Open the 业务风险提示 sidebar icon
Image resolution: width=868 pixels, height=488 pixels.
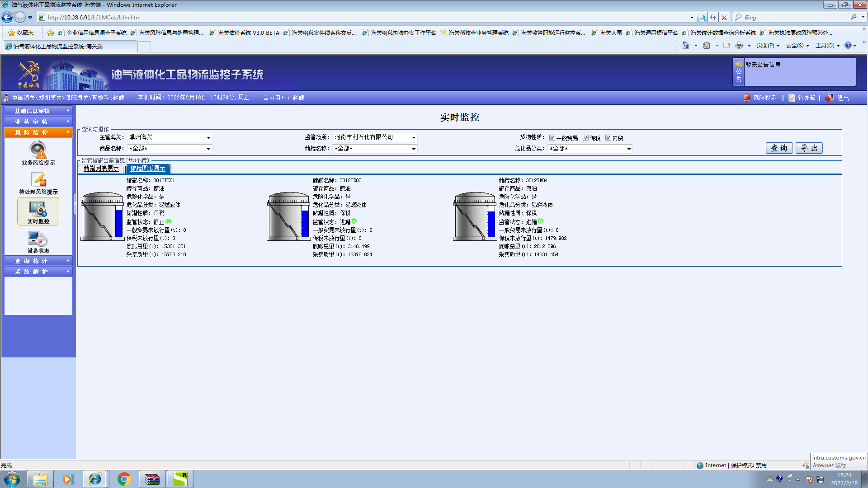[x=38, y=150]
